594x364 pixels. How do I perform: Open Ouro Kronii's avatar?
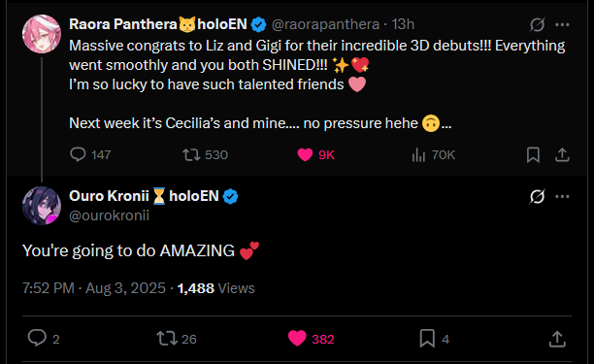(42, 206)
